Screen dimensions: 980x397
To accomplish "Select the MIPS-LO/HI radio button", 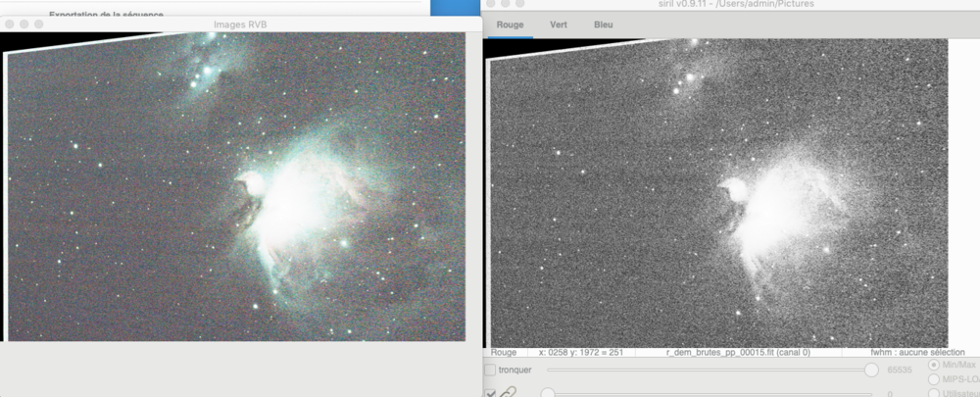I will click(934, 379).
